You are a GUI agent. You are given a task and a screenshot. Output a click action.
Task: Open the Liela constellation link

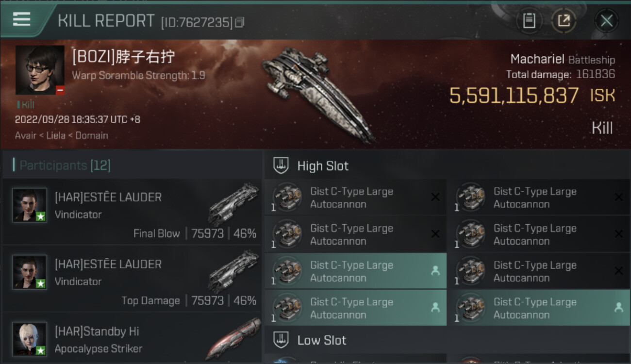pos(56,135)
